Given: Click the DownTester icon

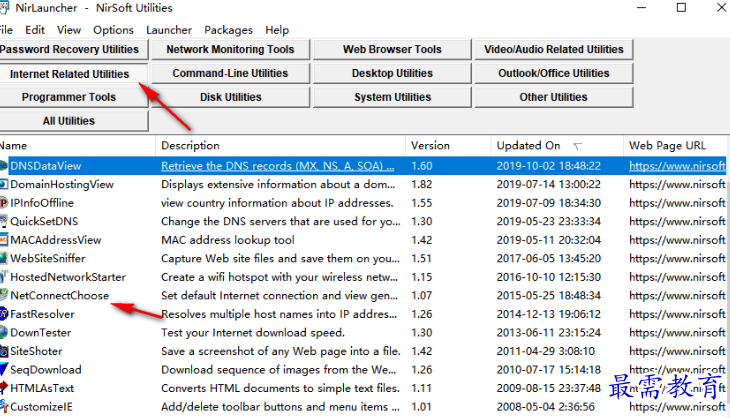Looking at the screenshot, I should point(4,333).
